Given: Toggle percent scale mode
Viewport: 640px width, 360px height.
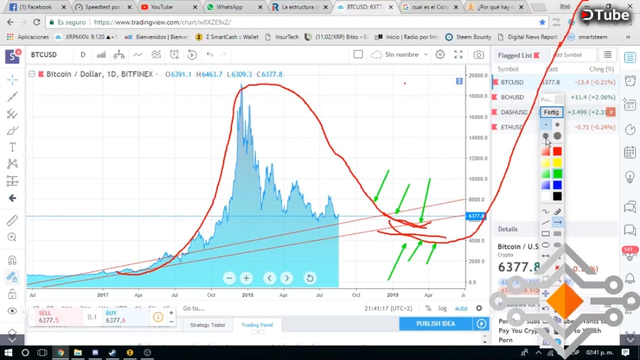Looking at the screenshot, I should click(x=428, y=309).
